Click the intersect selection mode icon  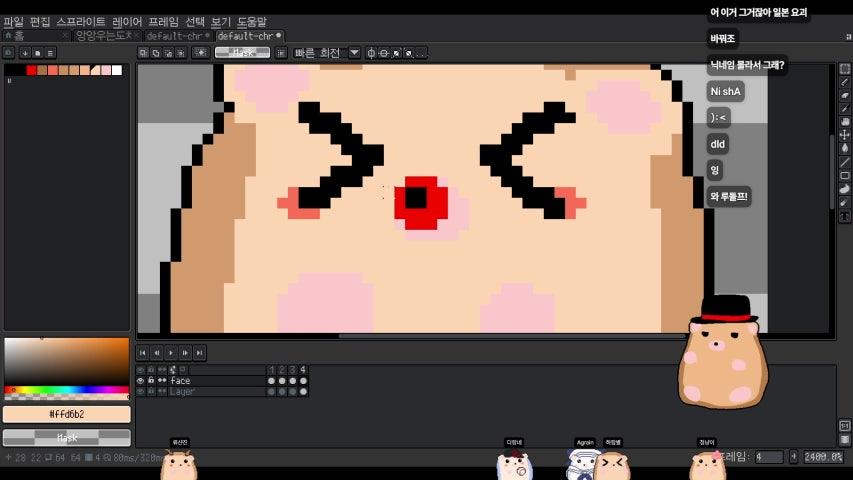click(x=181, y=53)
